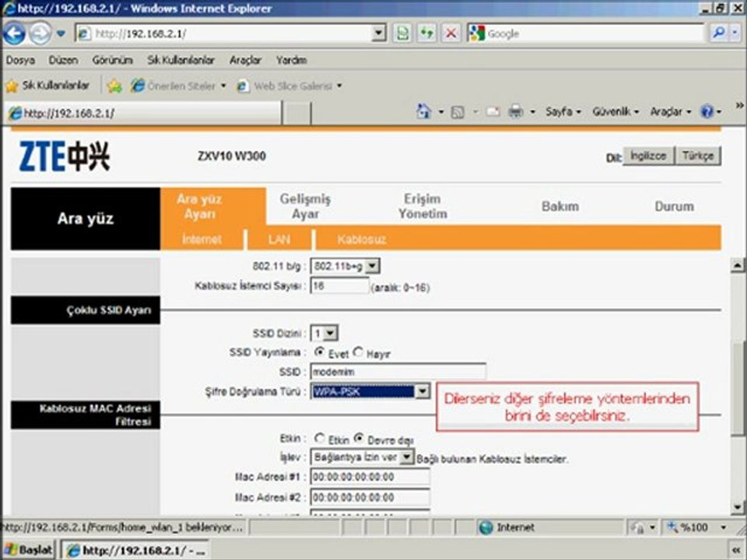
Task: Open the İnternet sub-tab
Action: (x=202, y=239)
